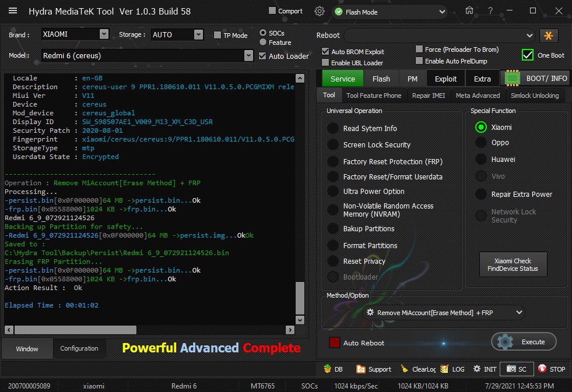Select the Reset Privacy option
Image resolution: width=572 pixels, height=392 pixels.
[333, 261]
